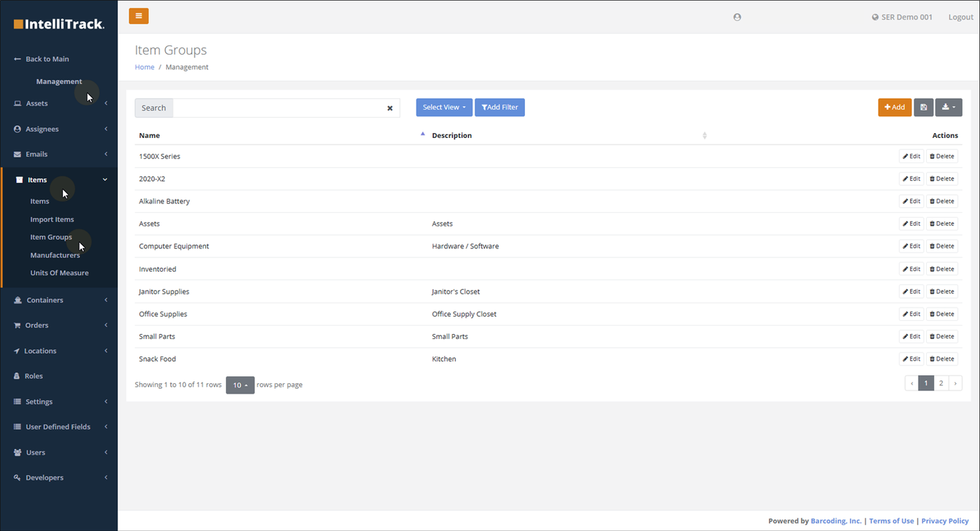Image resolution: width=980 pixels, height=531 pixels.
Task: Go to page 2 of results
Action: (941, 383)
